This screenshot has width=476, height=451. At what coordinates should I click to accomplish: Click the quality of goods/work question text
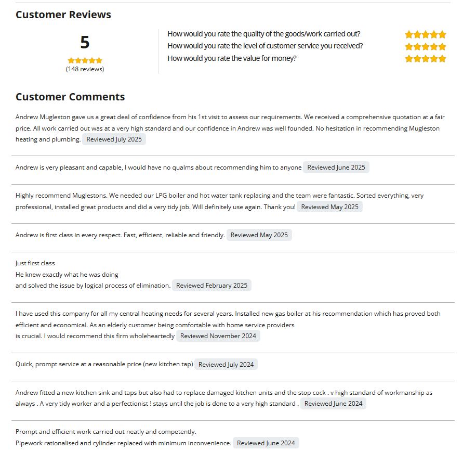[x=263, y=34]
